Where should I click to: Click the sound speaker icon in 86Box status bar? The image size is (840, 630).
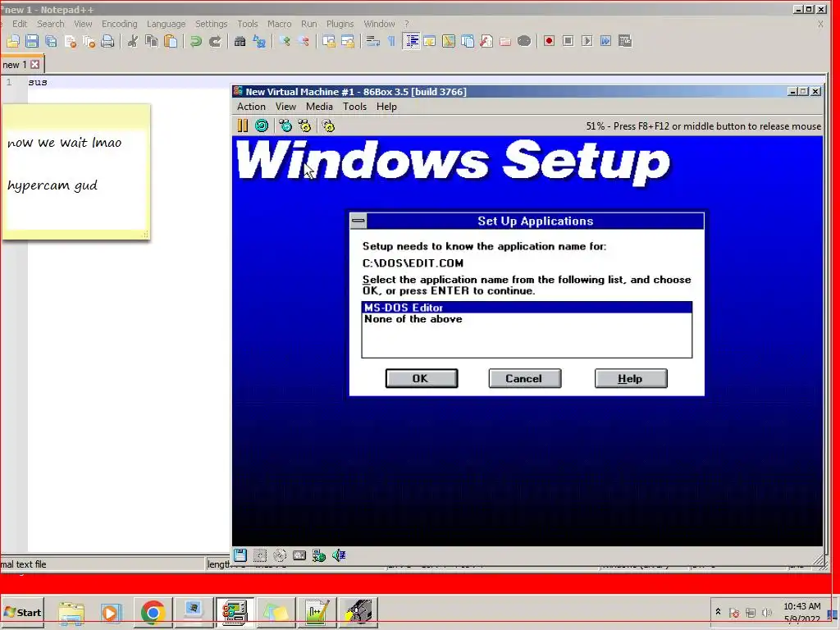click(x=339, y=555)
